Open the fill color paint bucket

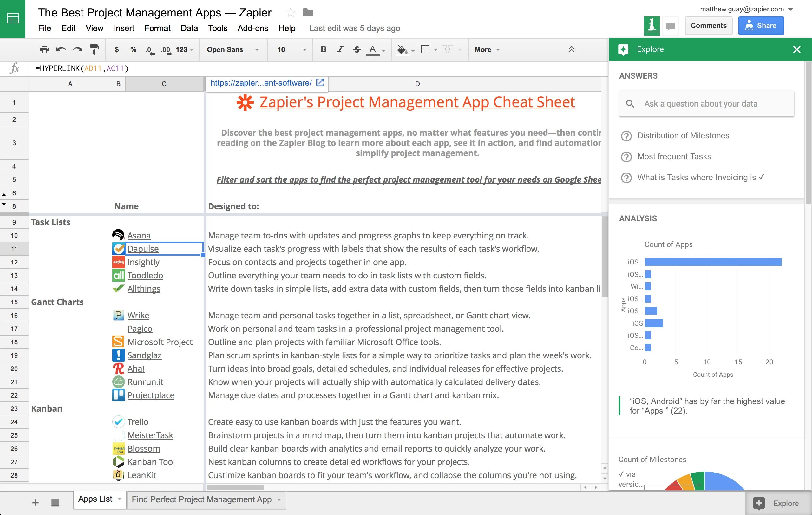401,49
